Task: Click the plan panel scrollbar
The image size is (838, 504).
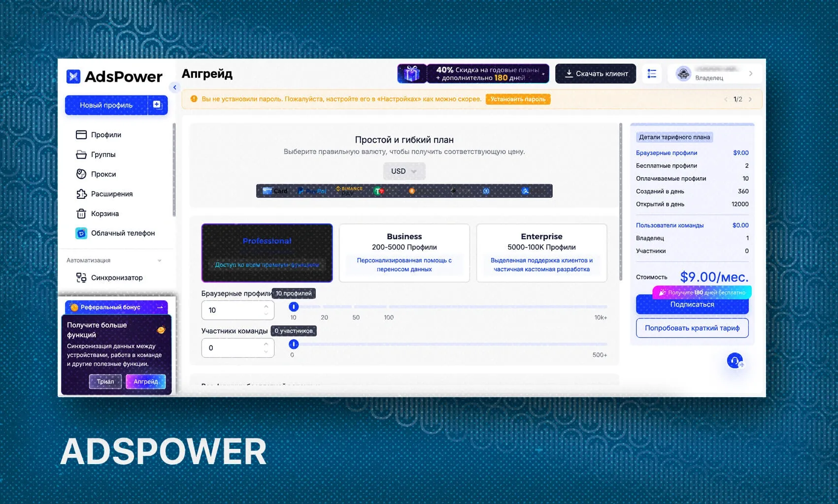Action: (x=621, y=202)
